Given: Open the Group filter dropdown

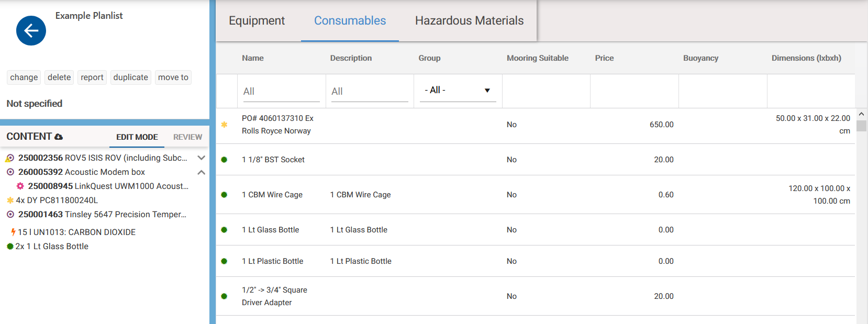Looking at the screenshot, I should click(458, 91).
